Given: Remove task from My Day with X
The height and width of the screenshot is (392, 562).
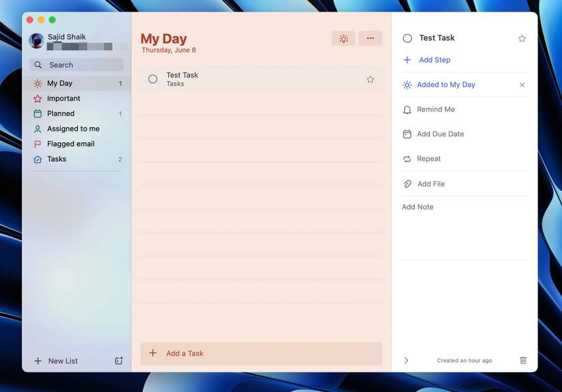Looking at the screenshot, I should point(522,85).
